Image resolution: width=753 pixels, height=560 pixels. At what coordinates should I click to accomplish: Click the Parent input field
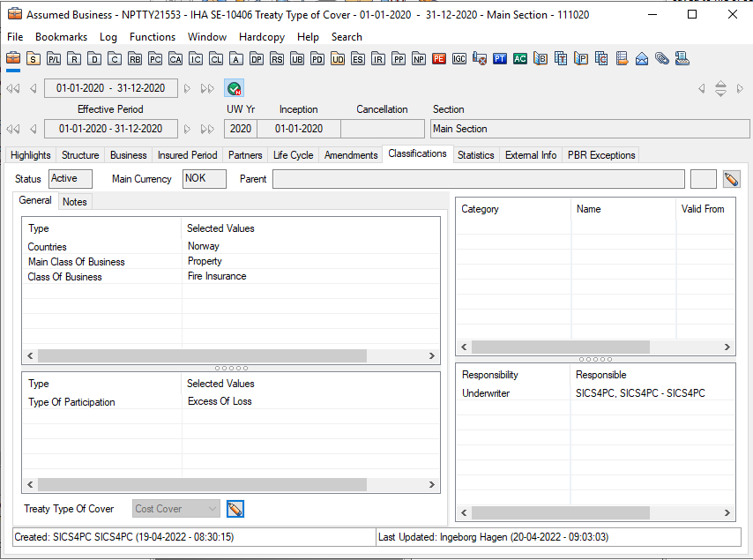(478, 179)
